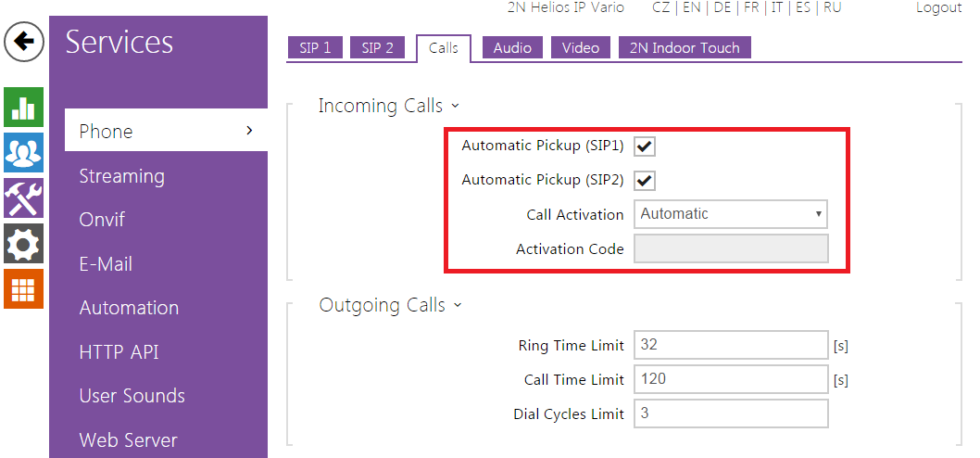This screenshot has height=458, width=980.
Task: Switch language to DE
Action: tap(722, 7)
